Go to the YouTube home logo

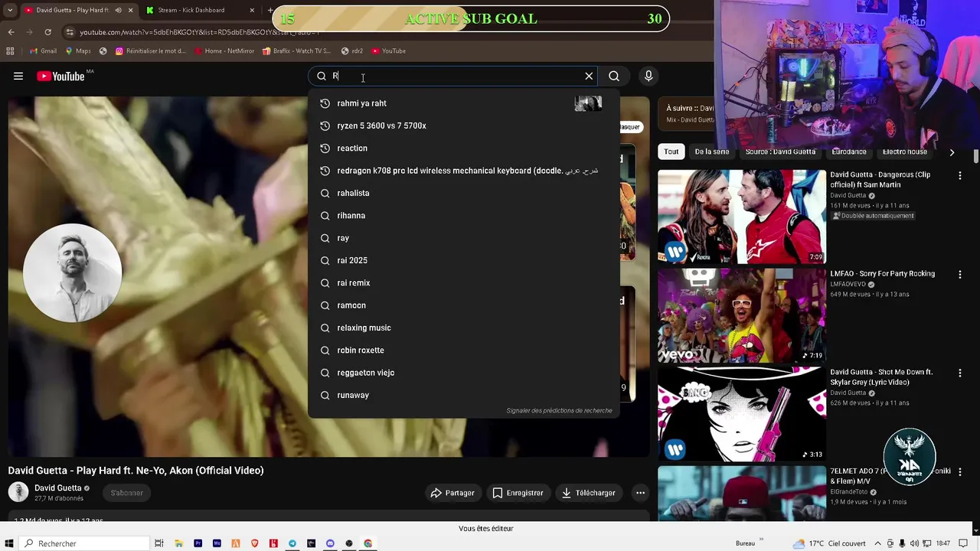pyautogui.click(x=60, y=76)
